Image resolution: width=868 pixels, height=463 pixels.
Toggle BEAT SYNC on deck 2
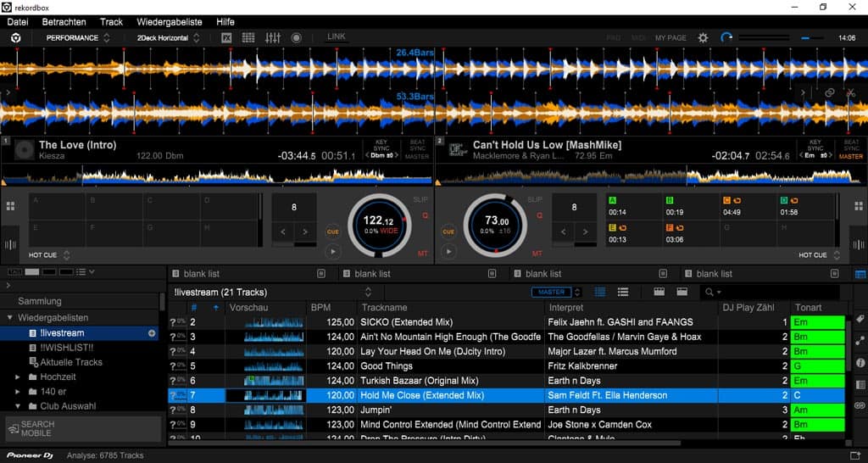click(851, 145)
